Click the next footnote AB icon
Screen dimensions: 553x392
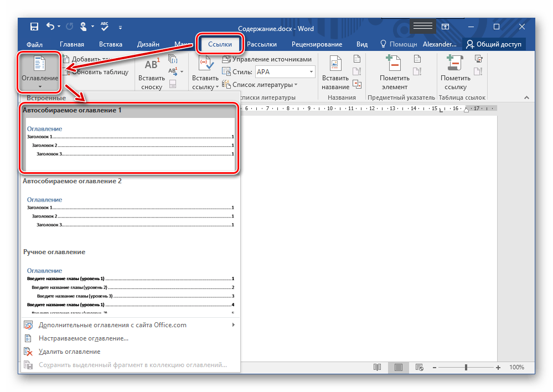172,71
